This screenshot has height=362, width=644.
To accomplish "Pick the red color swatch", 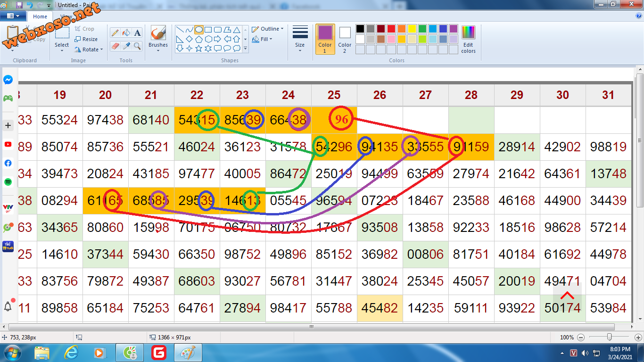I will 391,29.
